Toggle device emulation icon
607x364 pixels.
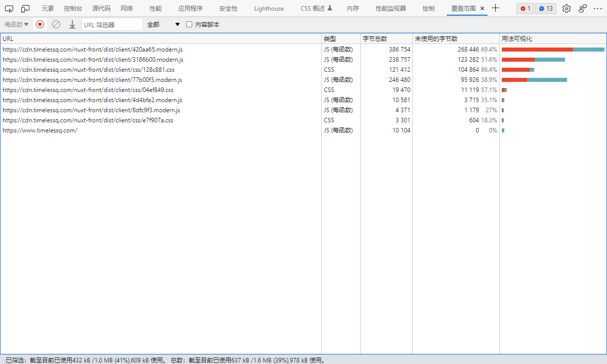tap(25, 8)
